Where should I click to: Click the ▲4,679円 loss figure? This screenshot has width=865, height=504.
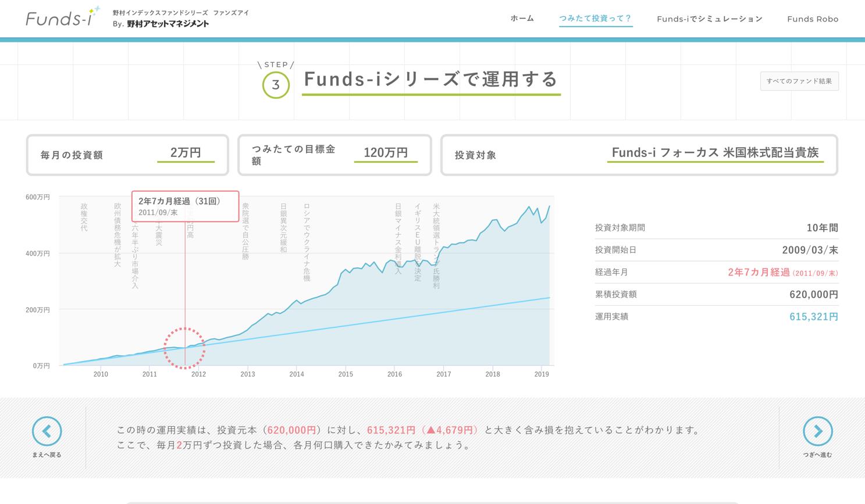pos(450,430)
